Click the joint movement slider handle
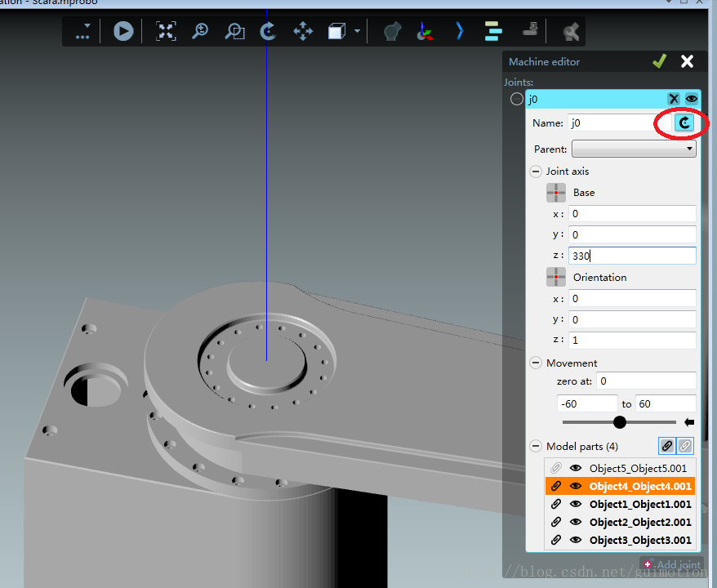 click(x=620, y=422)
